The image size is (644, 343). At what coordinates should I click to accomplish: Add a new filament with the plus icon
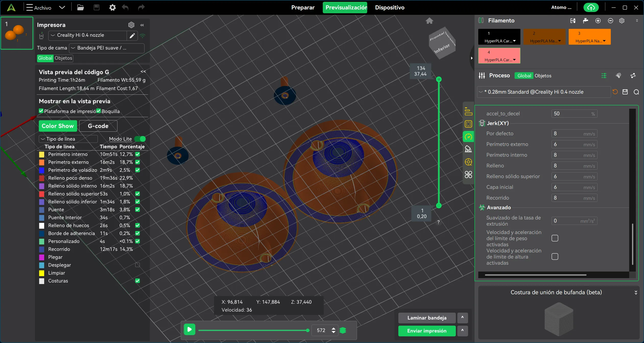pos(598,21)
